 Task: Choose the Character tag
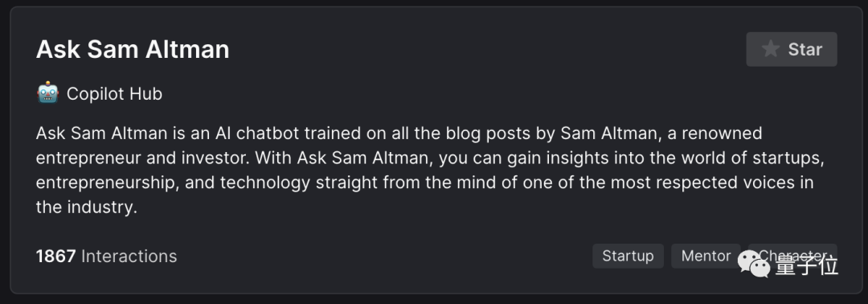[x=792, y=256]
